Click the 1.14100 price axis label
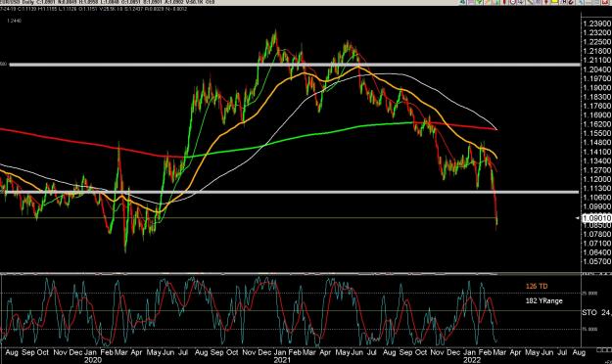The width and height of the screenshot is (612, 364). 596,152
